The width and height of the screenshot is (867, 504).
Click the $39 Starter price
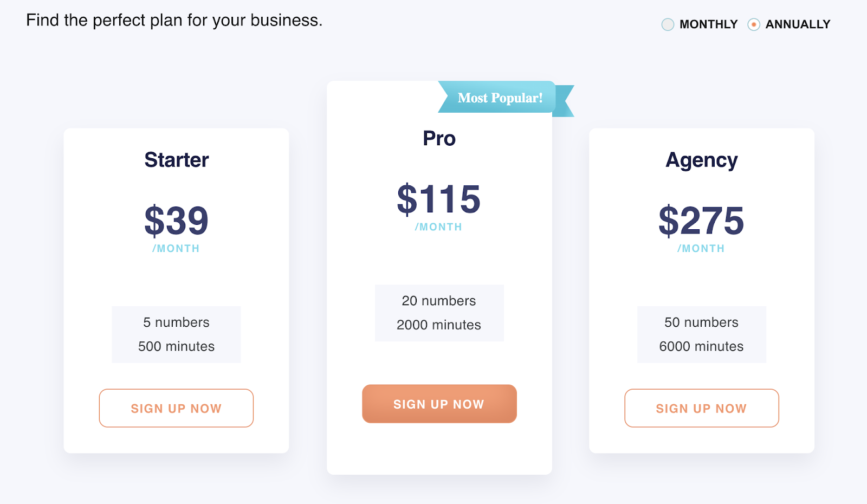tap(177, 221)
